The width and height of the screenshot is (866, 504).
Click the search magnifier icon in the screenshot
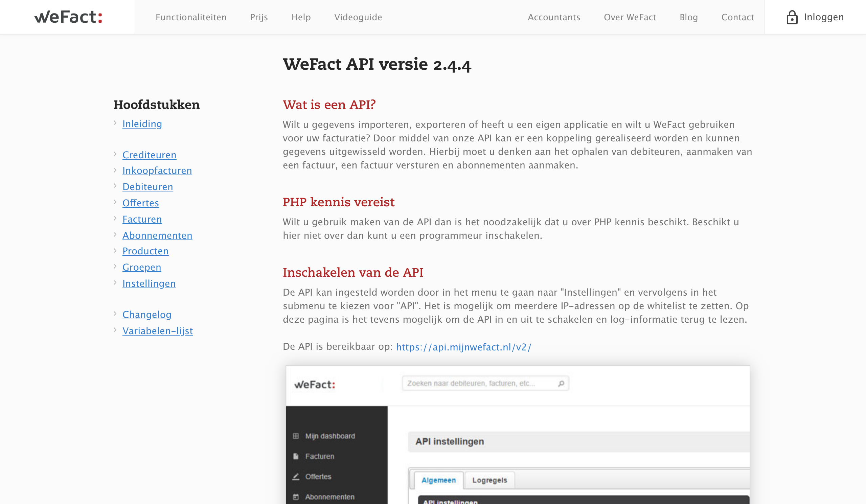[561, 383]
